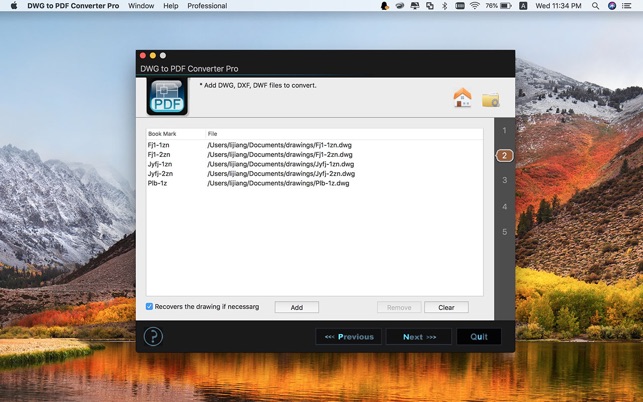The image size is (643, 402).
Task: Click the File column header
Action: 344,134
